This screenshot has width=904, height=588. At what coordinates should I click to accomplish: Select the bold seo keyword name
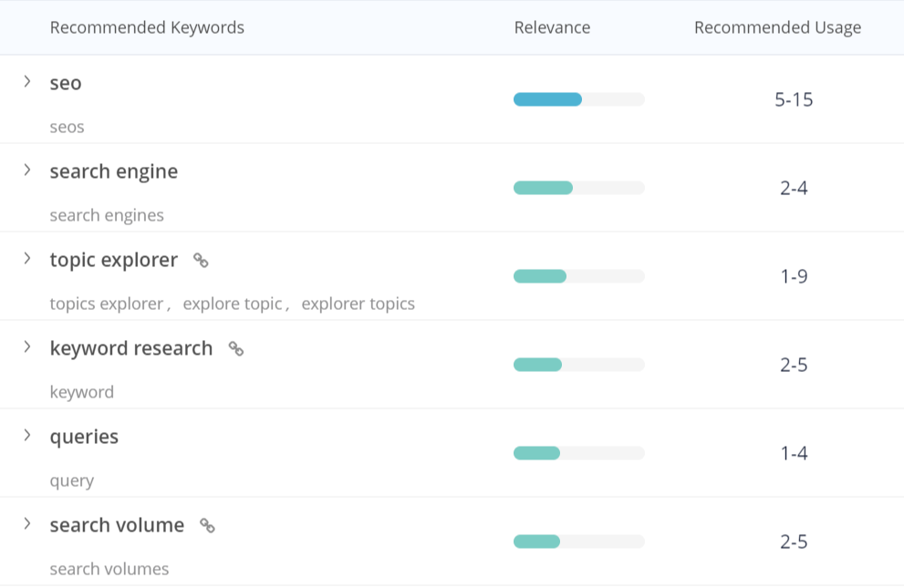coord(66,83)
